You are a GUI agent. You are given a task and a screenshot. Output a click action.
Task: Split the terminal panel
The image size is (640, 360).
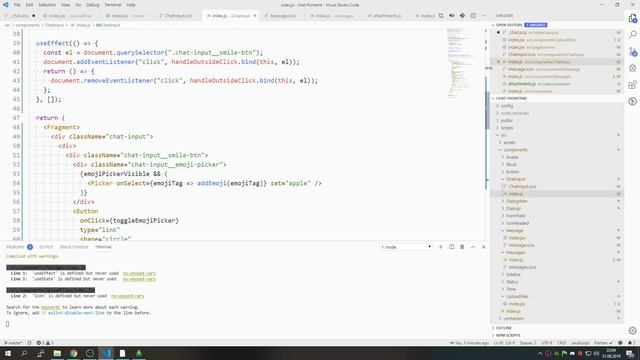coord(451,247)
